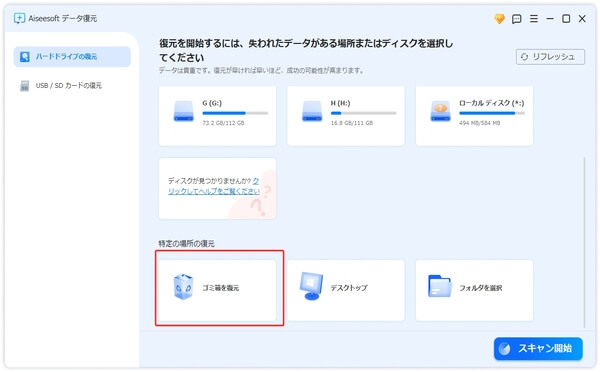Select the ローカルディスク (*:) card
600x372 pixels.
tap(474, 116)
